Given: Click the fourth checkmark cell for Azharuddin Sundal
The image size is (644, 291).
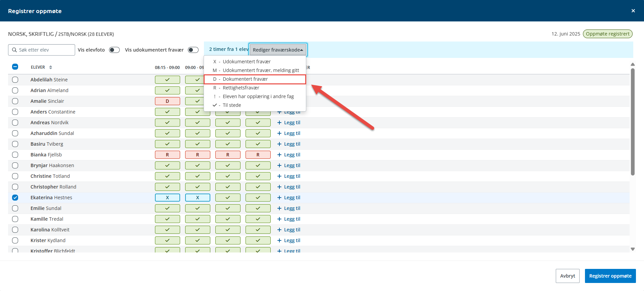Looking at the screenshot, I should [258, 133].
